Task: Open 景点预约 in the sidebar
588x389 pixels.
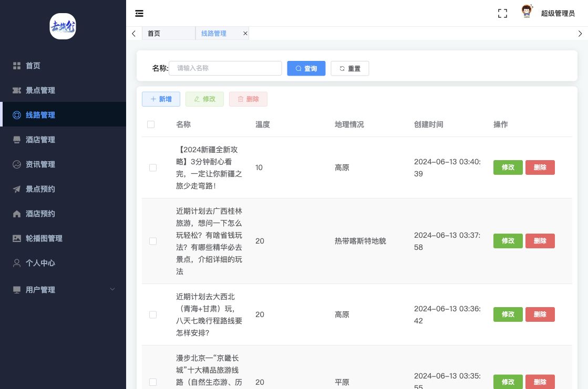Action: tap(63, 190)
